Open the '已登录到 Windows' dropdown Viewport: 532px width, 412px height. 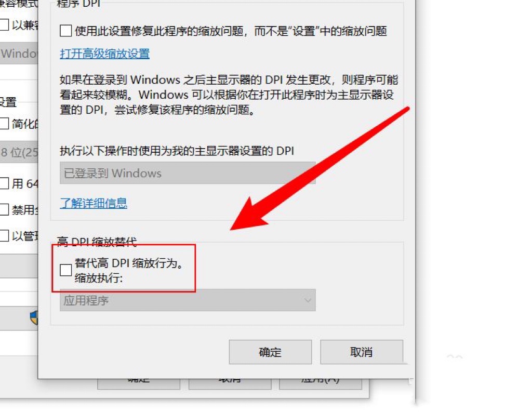[x=188, y=173]
